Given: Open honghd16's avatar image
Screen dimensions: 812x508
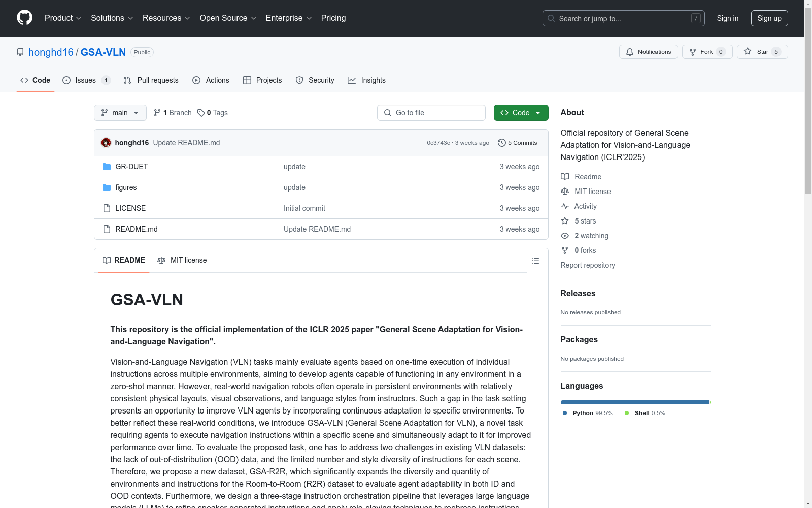Looking at the screenshot, I should point(106,143).
